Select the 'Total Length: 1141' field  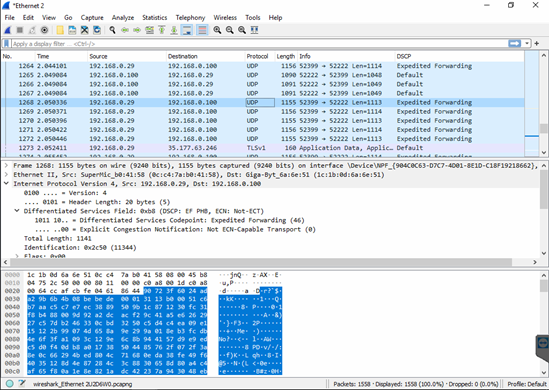point(57,238)
